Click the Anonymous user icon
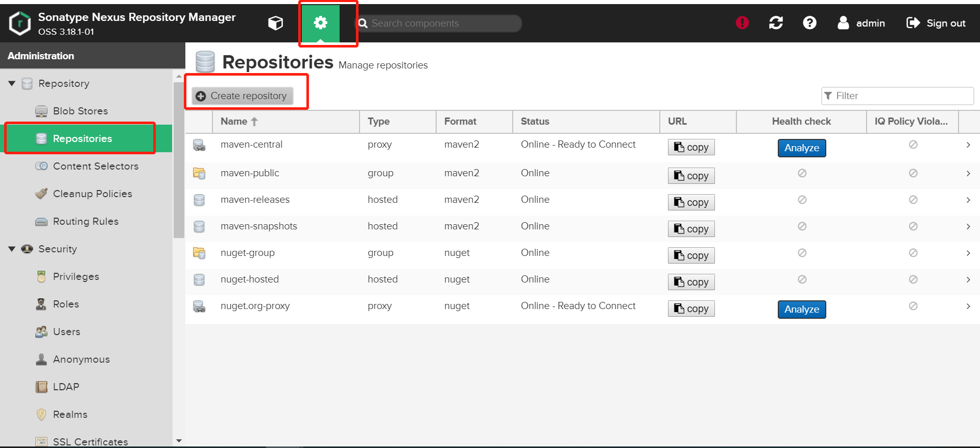Image resolution: width=980 pixels, height=448 pixels. click(x=41, y=359)
